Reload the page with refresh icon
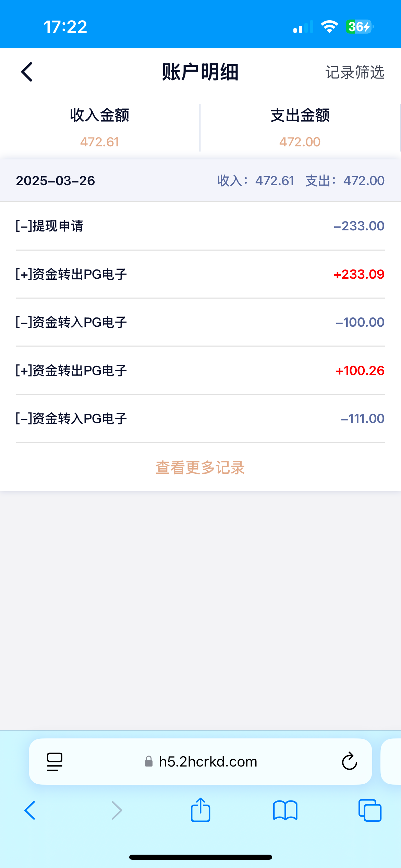This screenshot has width=401, height=868. click(349, 762)
